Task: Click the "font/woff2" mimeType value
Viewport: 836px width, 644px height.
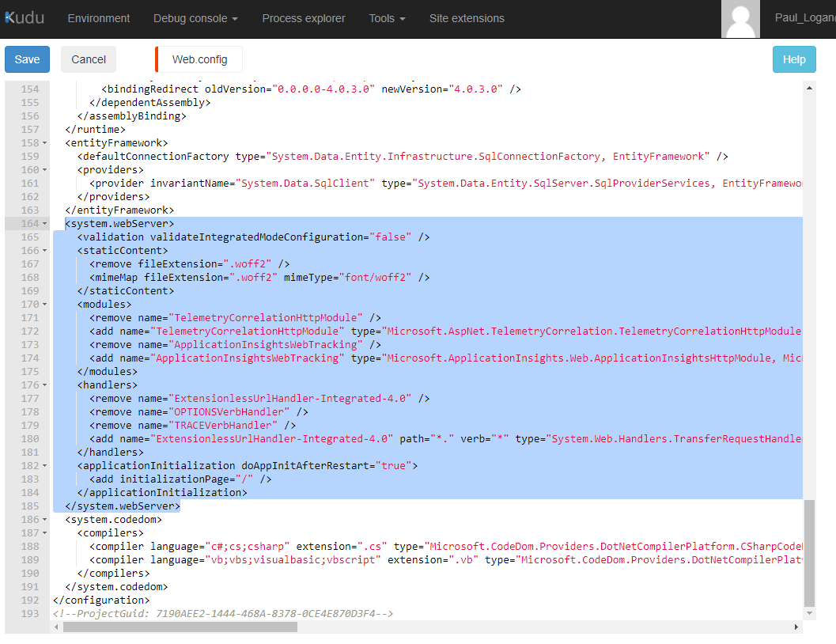Action: pos(376,277)
